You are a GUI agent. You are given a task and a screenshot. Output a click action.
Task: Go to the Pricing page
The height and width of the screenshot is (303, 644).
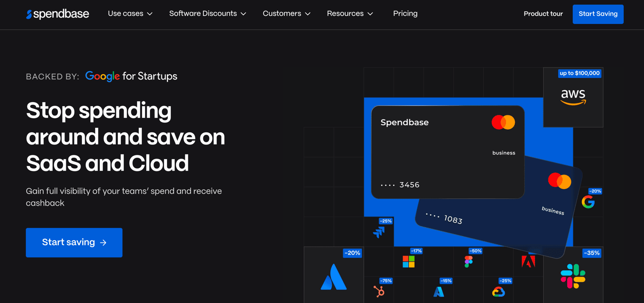(x=405, y=14)
